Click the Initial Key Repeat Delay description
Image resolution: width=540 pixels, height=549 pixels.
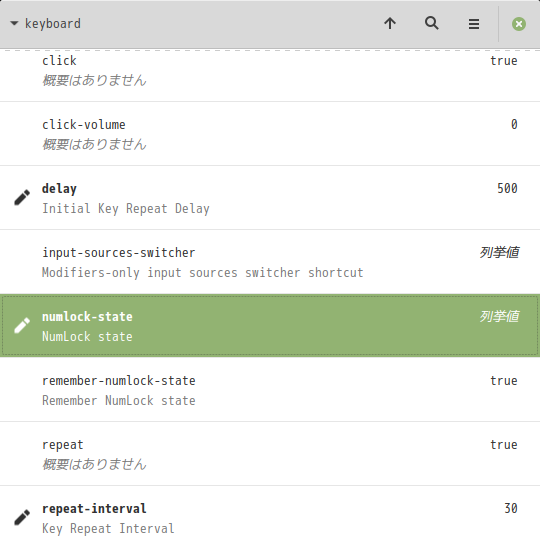126,209
